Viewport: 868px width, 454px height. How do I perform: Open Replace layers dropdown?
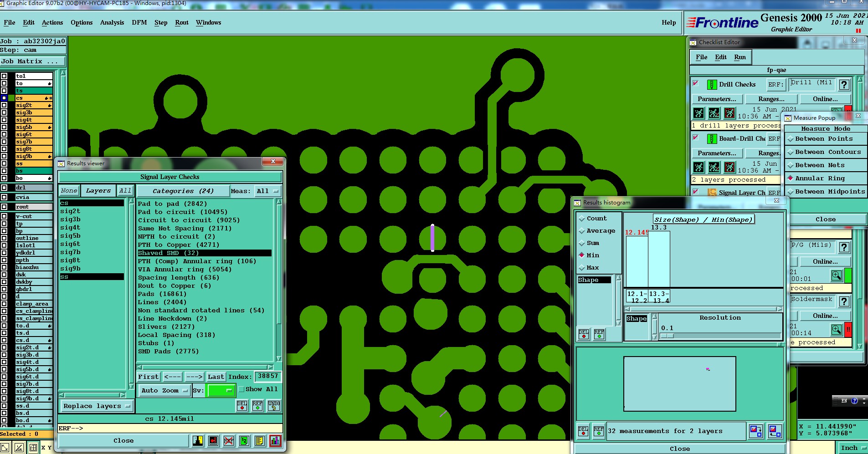pyautogui.click(x=96, y=406)
